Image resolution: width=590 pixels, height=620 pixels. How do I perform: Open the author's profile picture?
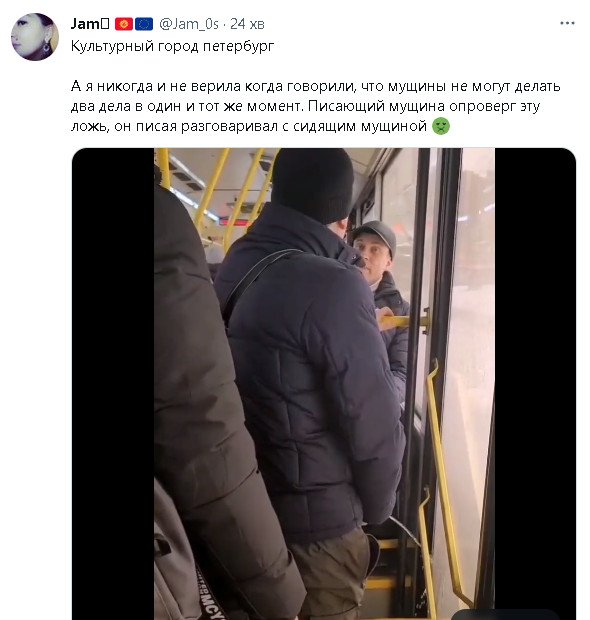click(35, 37)
